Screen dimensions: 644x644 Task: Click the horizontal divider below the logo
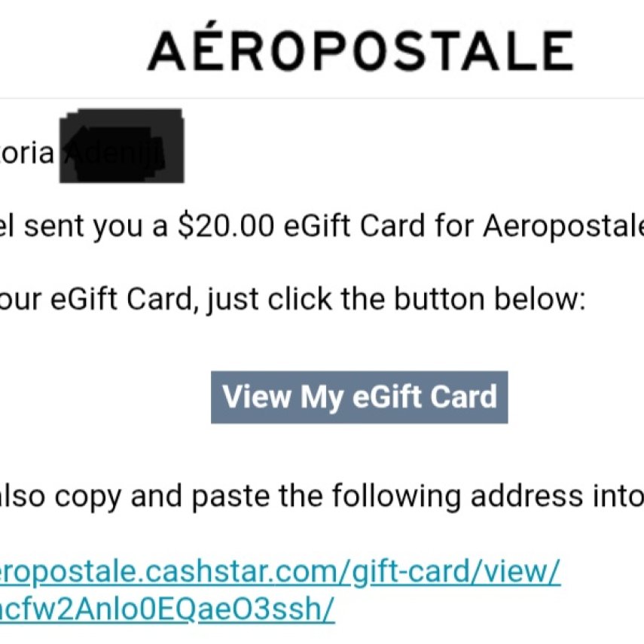(322, 99)
